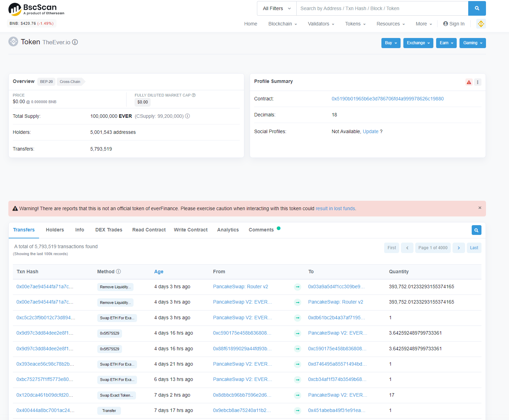This screenshot has width=509, height=420.
Task: Click the Last pagination button
Action: click(x=474, y=247)
